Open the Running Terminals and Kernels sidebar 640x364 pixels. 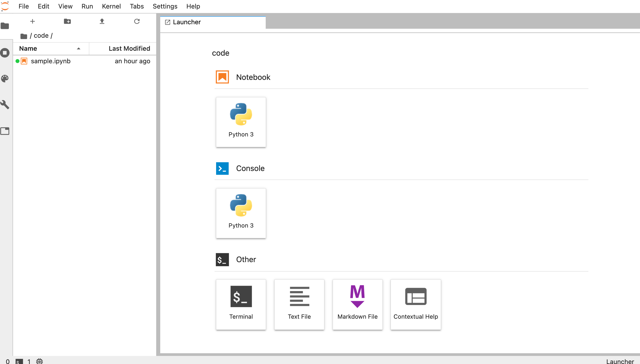[x=5, y=53]
